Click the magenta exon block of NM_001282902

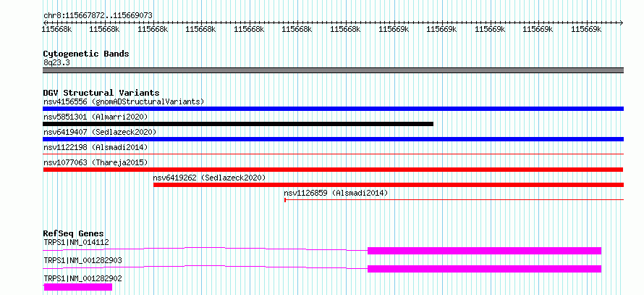[x=77, y=287]
